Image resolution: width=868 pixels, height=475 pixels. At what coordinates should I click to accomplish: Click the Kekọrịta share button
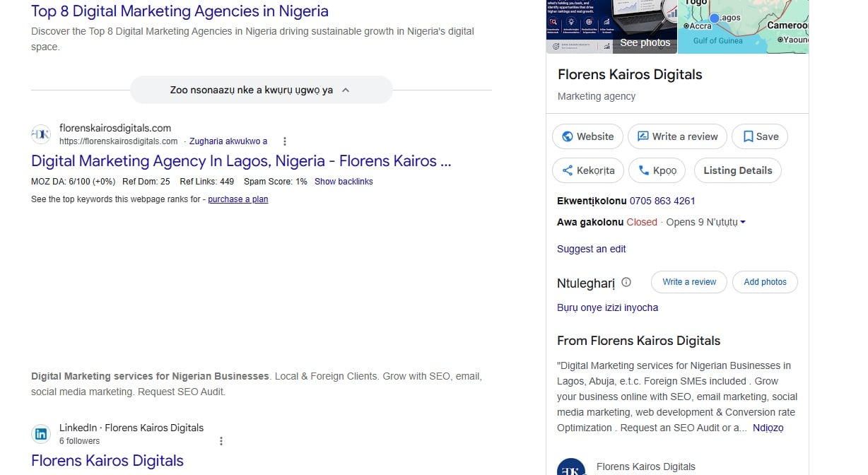pos(588,170)
